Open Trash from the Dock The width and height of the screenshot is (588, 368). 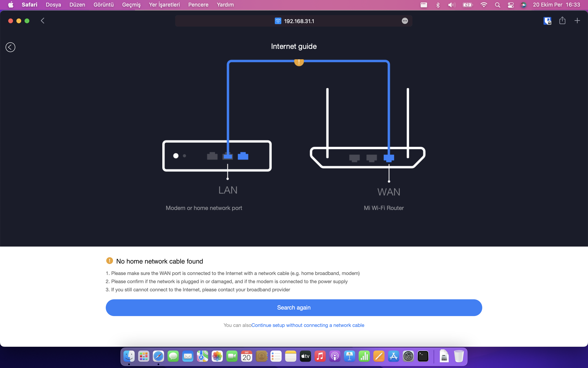(x=459, y=356)
